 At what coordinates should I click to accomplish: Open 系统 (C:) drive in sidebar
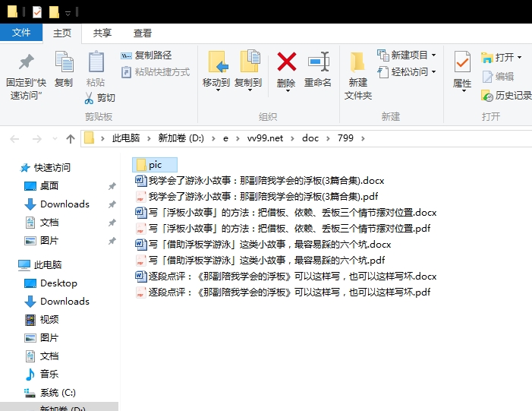50,393
